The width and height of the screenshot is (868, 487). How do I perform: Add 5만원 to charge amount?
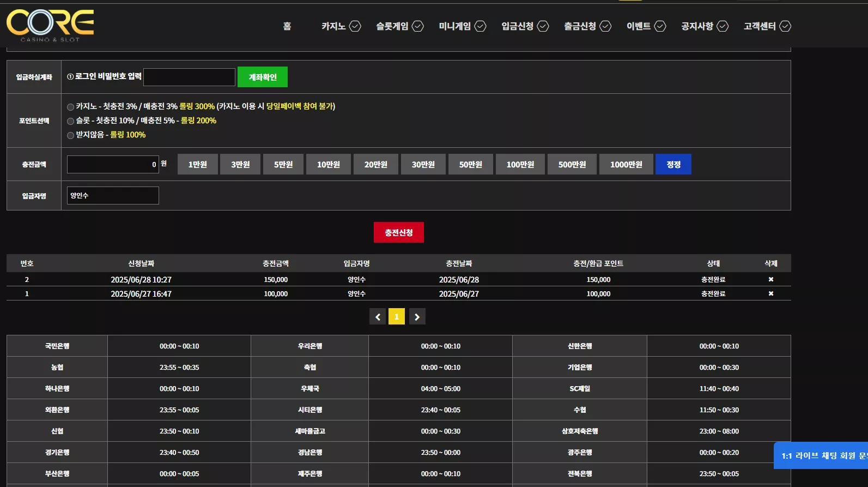(x=283, y=164)
